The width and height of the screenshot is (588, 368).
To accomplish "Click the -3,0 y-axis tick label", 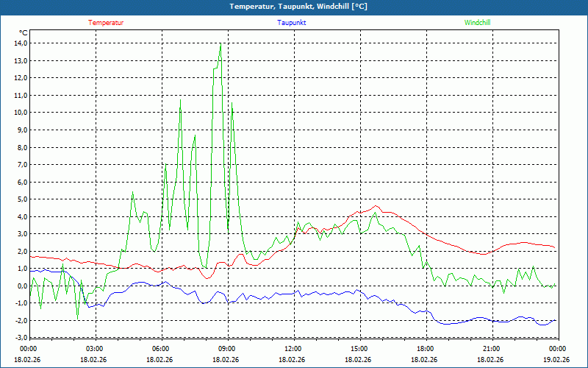I will [21, 339].
